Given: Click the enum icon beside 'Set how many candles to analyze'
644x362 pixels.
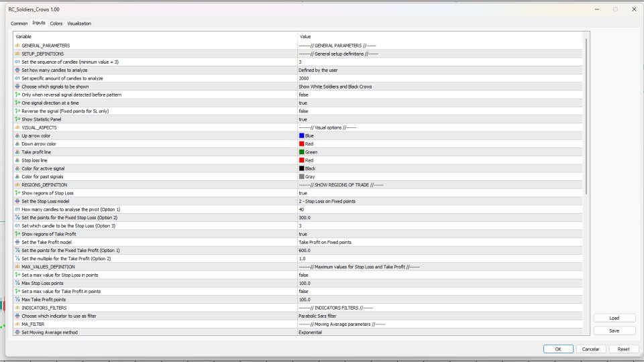Looking at the screenshot, I should pyautogui.click(x=17, y=70).
